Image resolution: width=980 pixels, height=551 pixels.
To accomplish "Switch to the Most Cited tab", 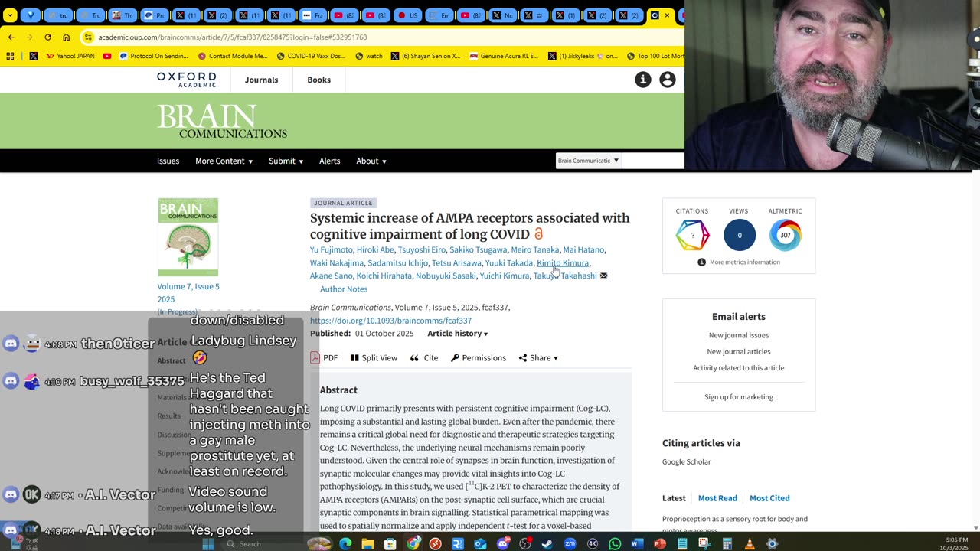I will (769, 498).
